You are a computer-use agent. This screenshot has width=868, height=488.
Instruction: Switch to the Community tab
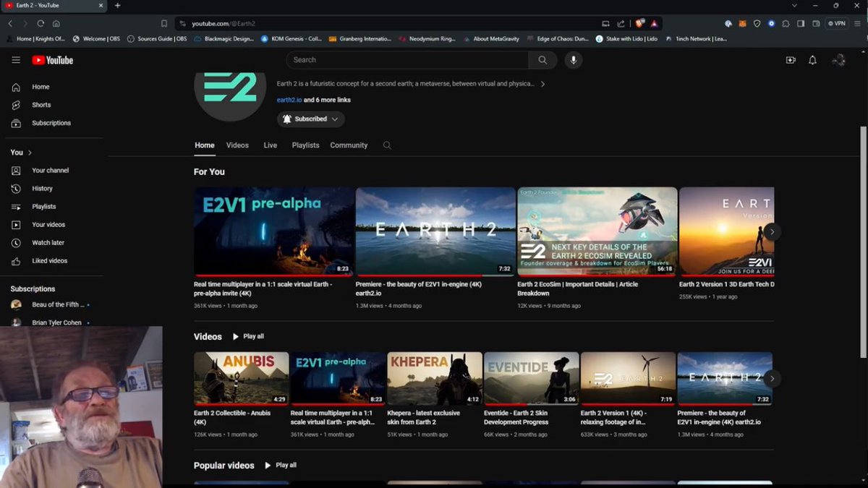click(x=349, y=145)
